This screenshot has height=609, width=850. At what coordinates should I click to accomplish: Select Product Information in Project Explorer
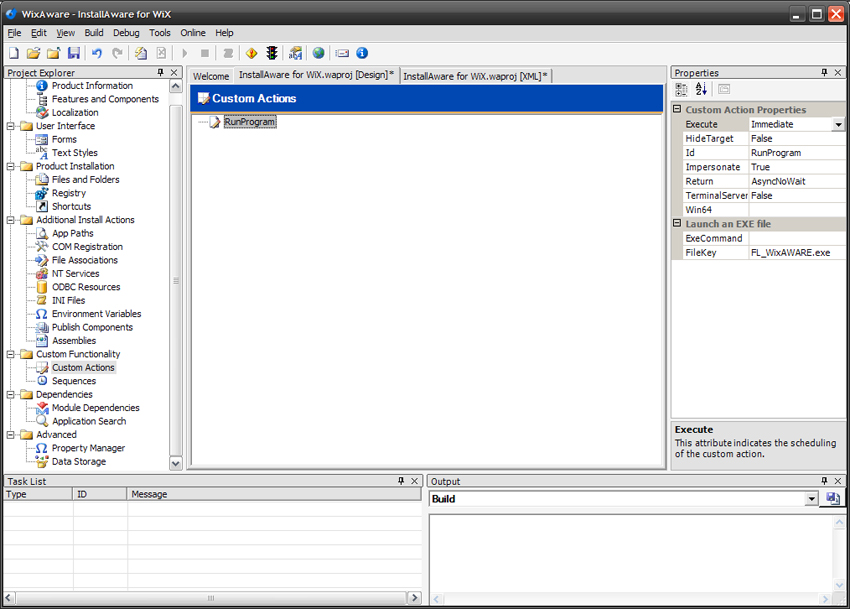click(x=92, y=86)
